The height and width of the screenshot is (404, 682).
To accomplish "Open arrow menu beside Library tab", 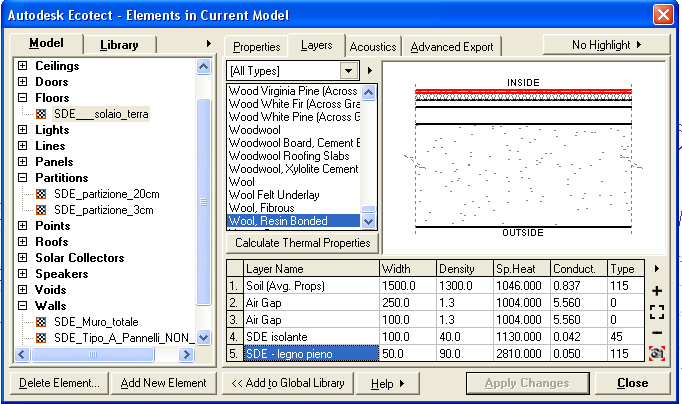I will 209,43.
